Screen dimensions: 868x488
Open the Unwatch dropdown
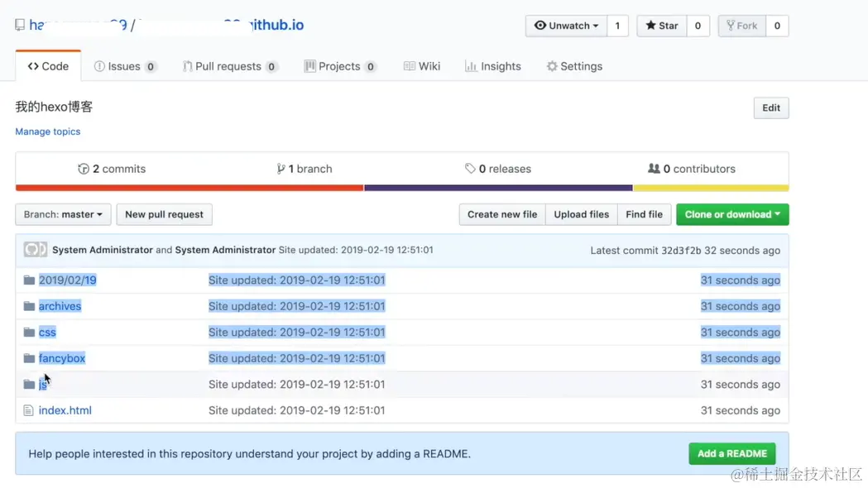pyautogui.click(x=566, y=26)
